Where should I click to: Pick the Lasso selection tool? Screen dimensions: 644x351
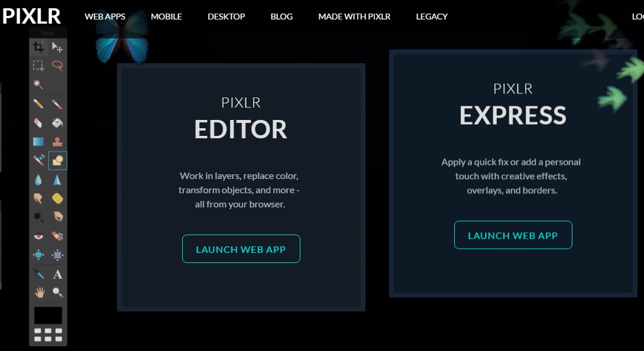(x=57, y=65)
